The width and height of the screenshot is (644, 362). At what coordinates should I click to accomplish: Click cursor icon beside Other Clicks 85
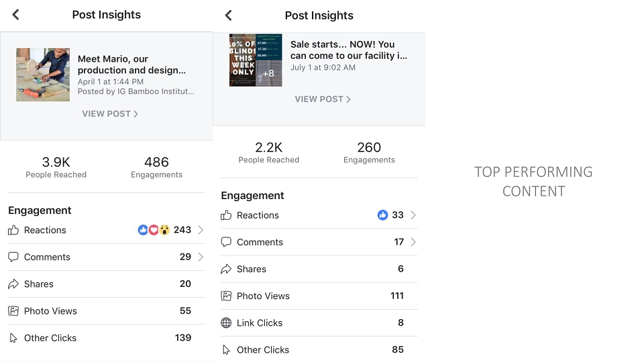tap(226, 350)
